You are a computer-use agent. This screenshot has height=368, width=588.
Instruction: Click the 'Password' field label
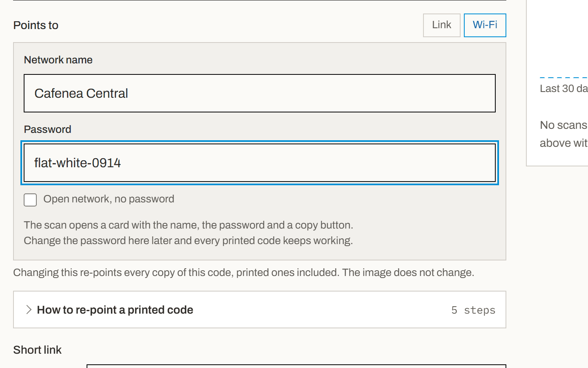pos(47,129)
